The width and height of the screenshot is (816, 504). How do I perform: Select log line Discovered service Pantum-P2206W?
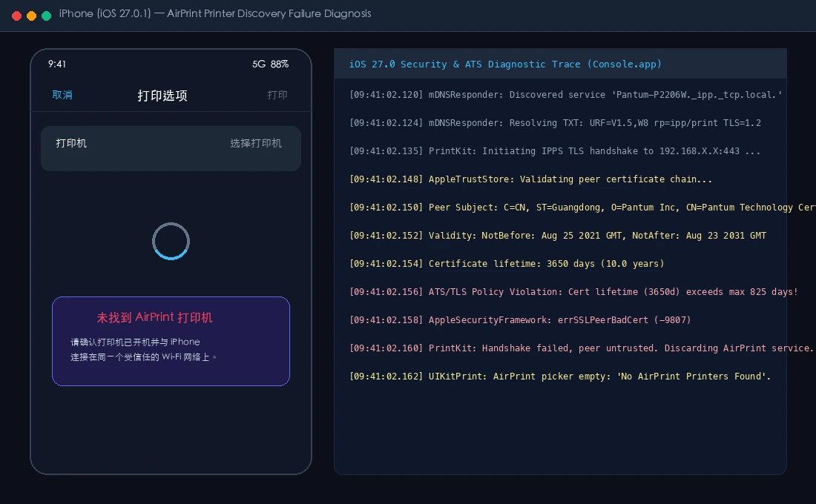click(566, 95)
